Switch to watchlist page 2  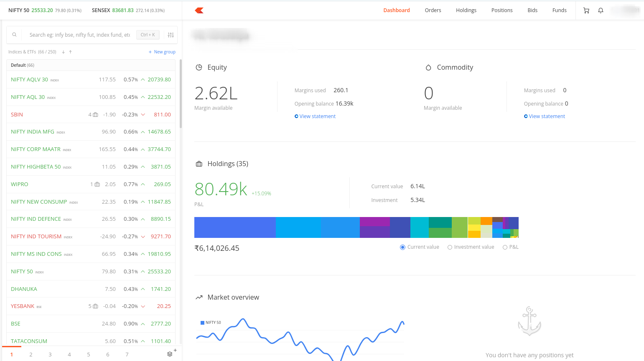(31, 354)
